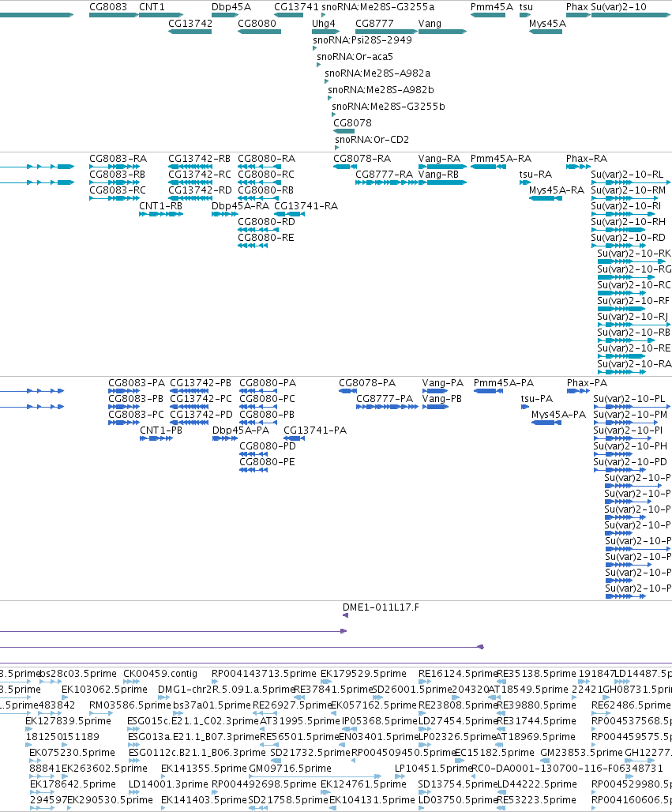Select the CG8078 gene label
Screen dimensions: 672x812
(x=352, y=123)
